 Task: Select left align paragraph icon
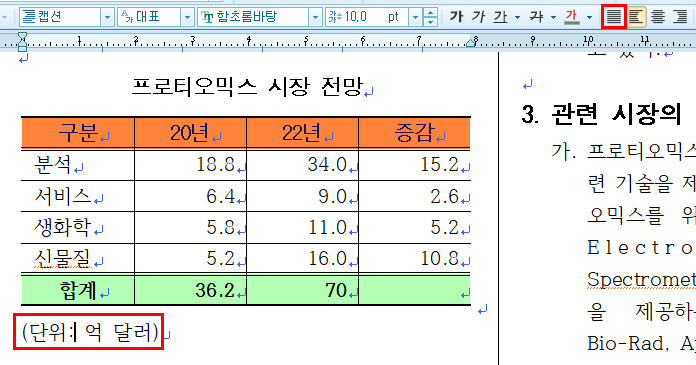coord(636,17)
